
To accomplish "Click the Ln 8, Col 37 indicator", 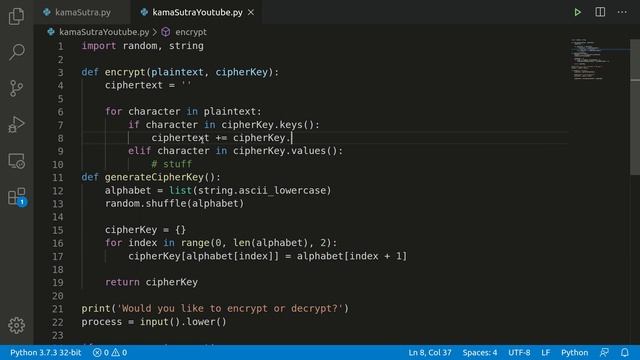I will pos(430,353).
